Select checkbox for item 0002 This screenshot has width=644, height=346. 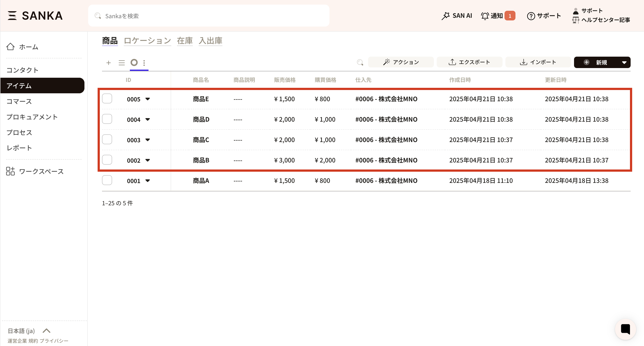coord(107,160)
